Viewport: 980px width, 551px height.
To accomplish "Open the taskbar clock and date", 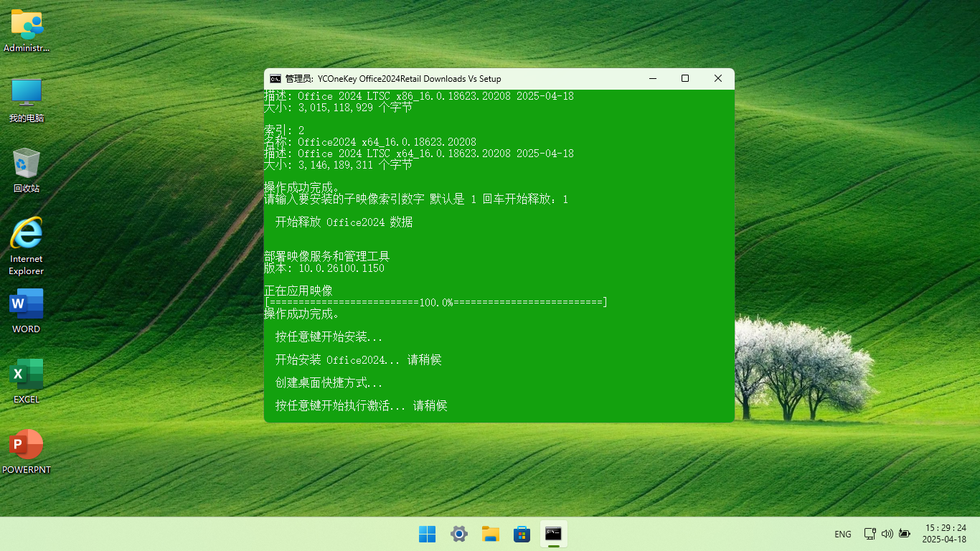I will tap(944, 534).
